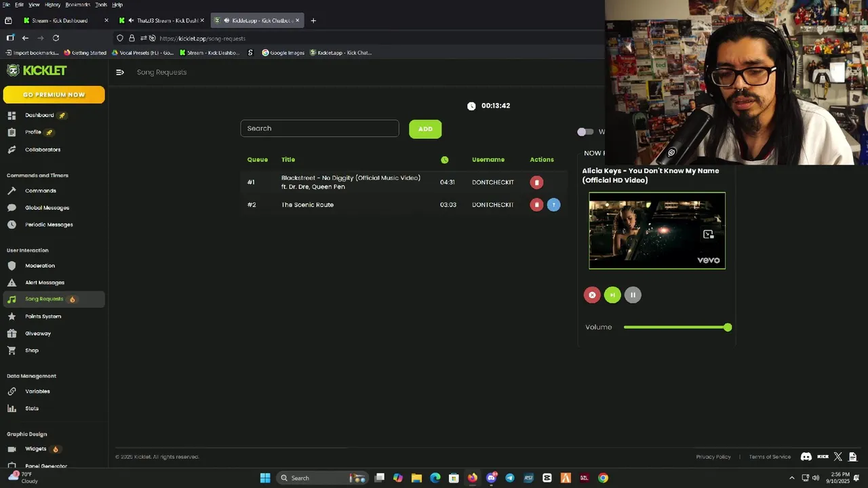Viewport: 868px width, 488px height.
Task: Open Collaborators in the sidebar
Action: click(x=43, y=150)
